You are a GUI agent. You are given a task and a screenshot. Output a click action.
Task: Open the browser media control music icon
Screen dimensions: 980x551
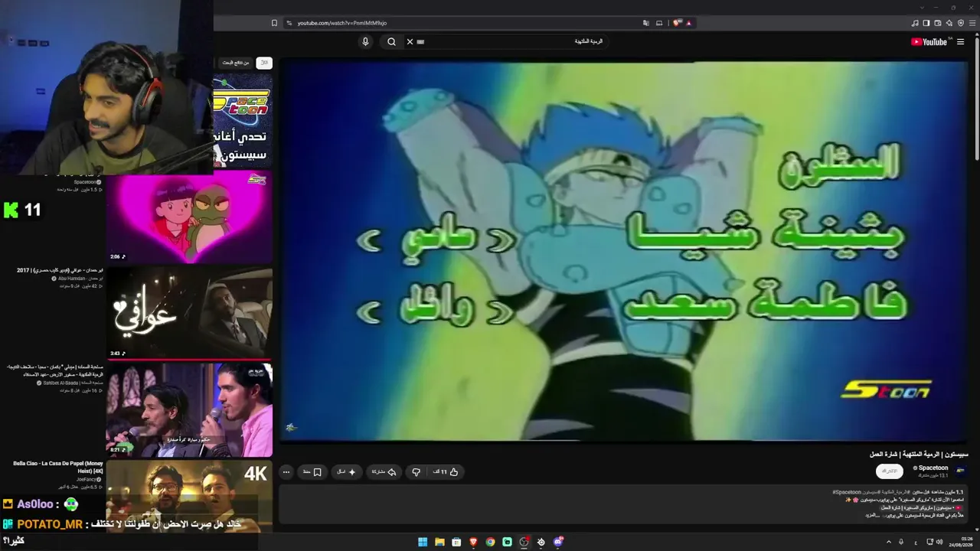tap(915, 23)
